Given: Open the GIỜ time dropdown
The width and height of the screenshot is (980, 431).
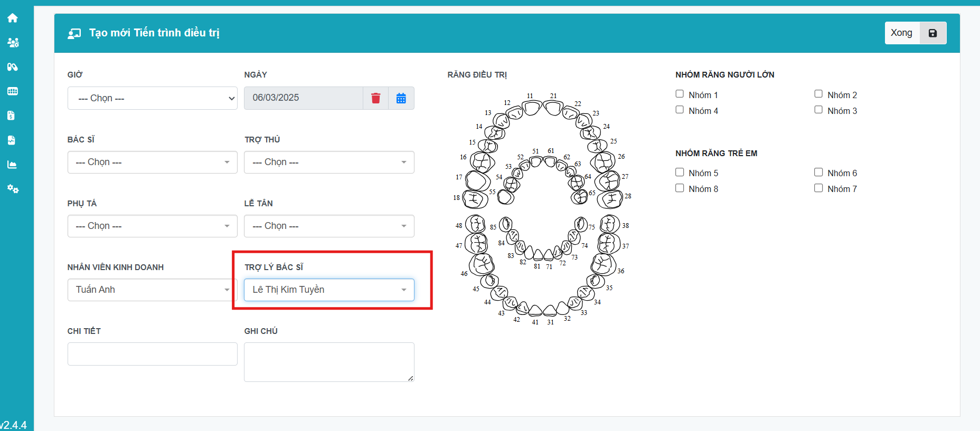Looking at the screenshot, I should point(152,98).
